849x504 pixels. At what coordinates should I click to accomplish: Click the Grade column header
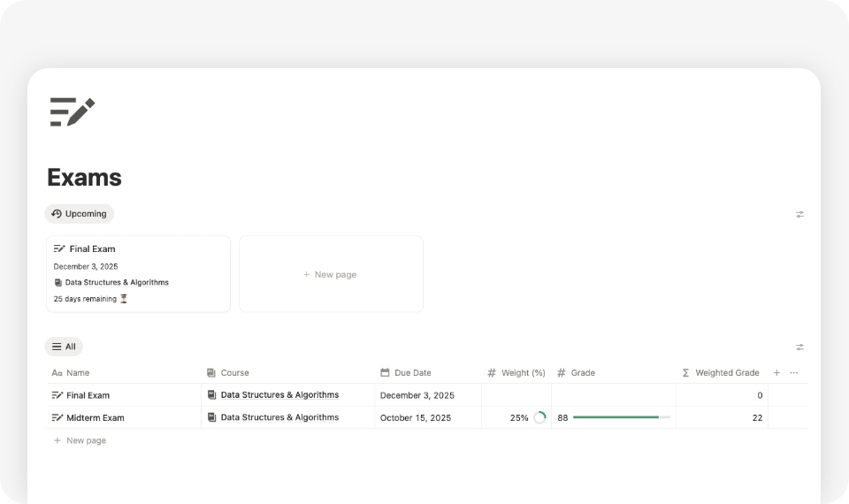click(x=614, y=373)
